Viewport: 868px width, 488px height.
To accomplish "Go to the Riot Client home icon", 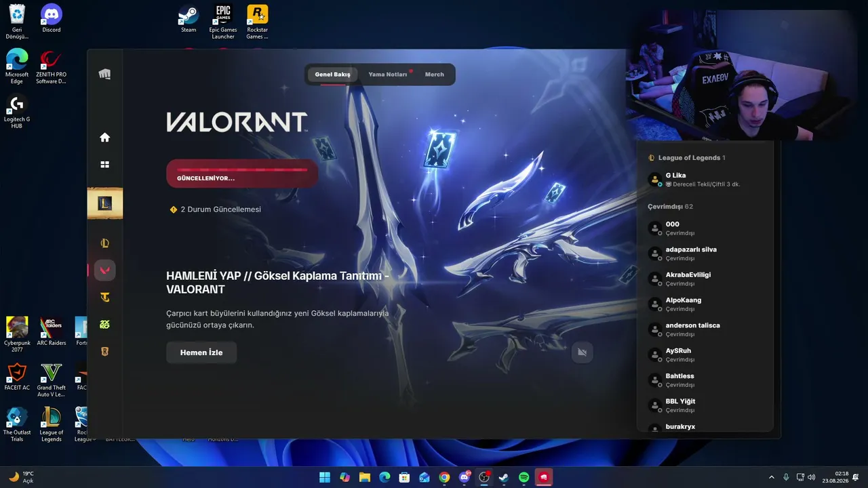I will (104, 138).
